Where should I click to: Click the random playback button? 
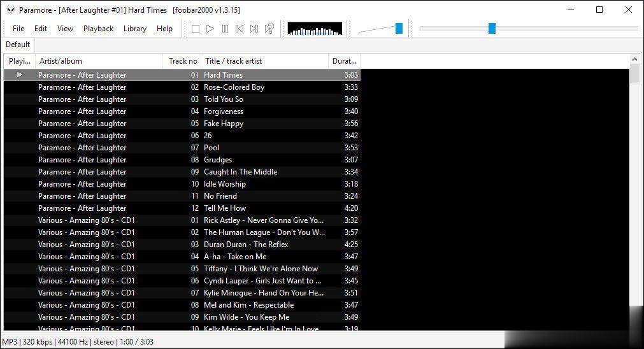click(x=269, y=29)
